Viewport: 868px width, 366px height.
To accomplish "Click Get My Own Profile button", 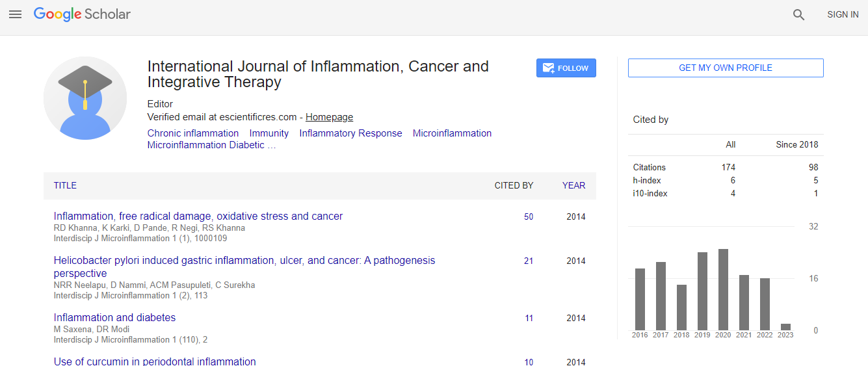I will (725, 68).
